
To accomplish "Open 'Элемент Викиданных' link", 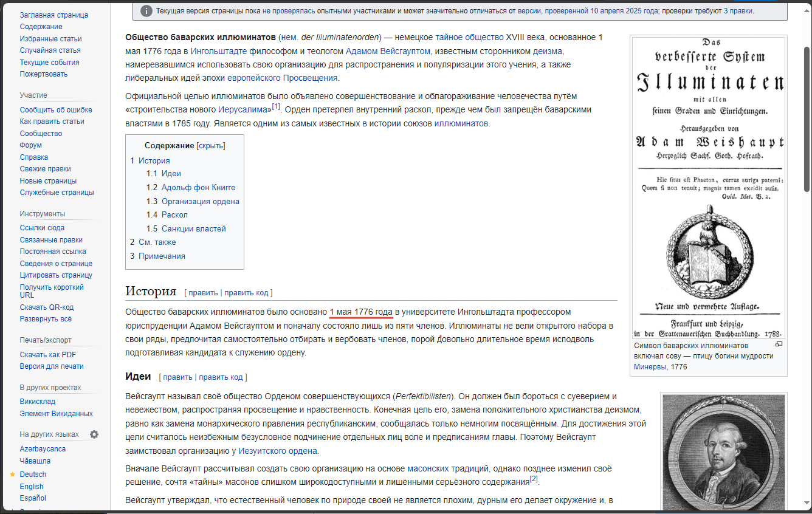I will pos(57,414).
